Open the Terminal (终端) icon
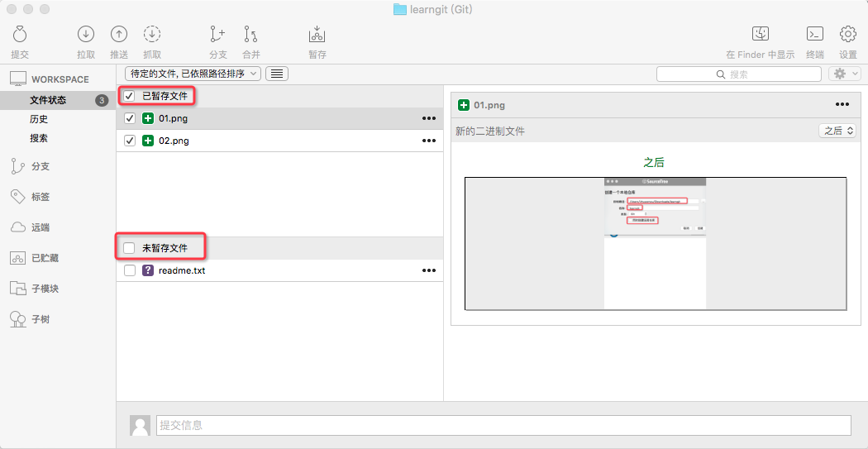The height and width of the screenshot is (449, 868). pos(814,34)
